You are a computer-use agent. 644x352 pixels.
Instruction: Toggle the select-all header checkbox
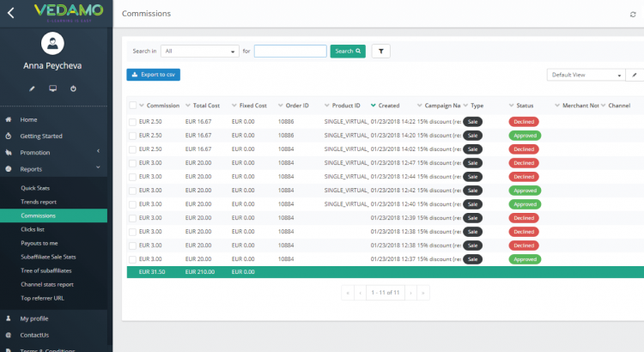coord(132,106)
